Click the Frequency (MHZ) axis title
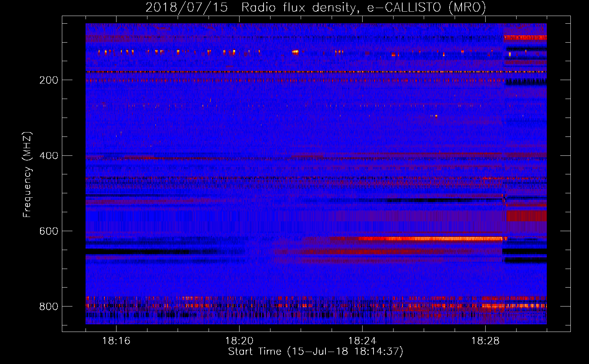The height and width of the screenshot is (364, 589). click(28, 175)
